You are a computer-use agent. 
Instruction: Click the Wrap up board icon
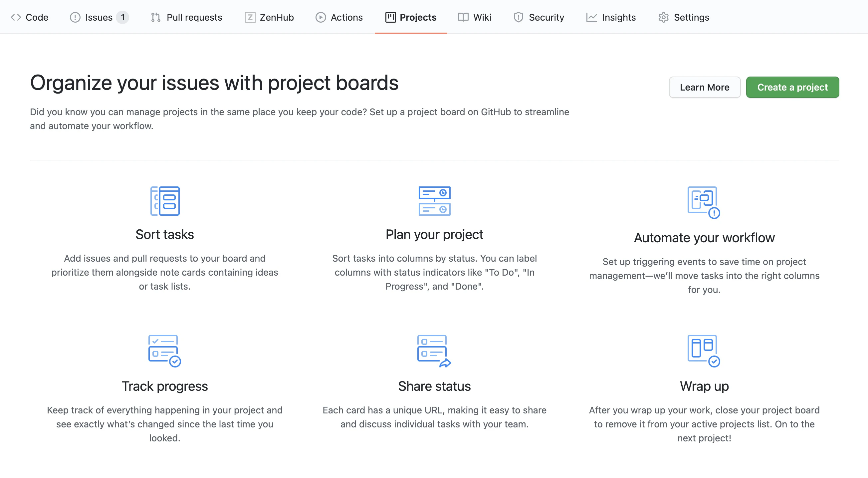[x=704, y=351]
